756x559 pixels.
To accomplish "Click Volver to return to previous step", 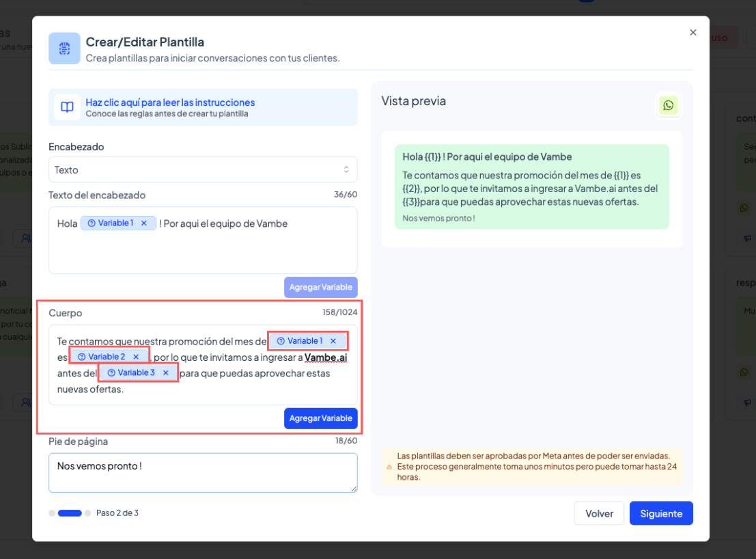I will [599, 513].
